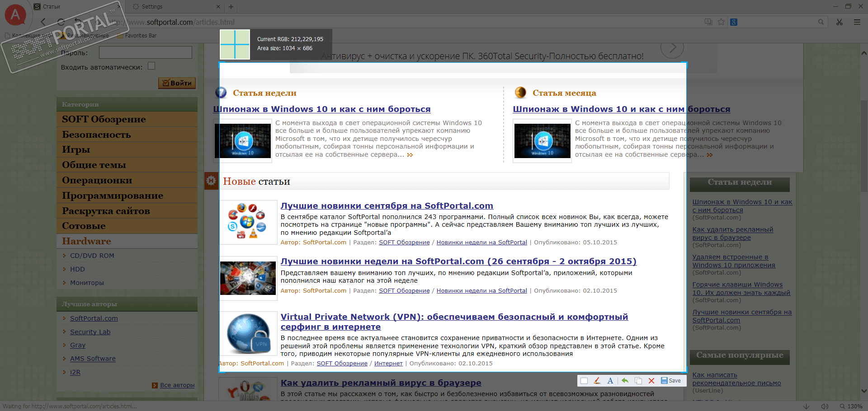868x411 pixels.
Task: Click the downloads arrow in status bar
Action: (806, 406)
